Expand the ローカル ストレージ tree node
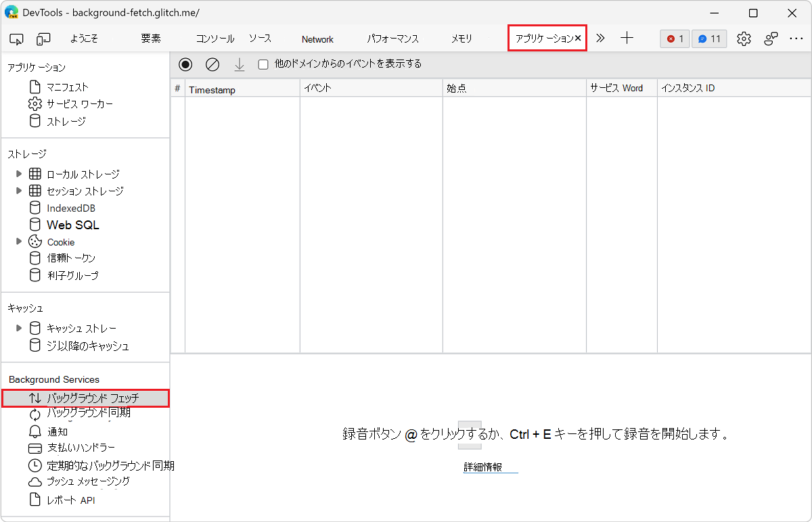 (x=19, y=174)
